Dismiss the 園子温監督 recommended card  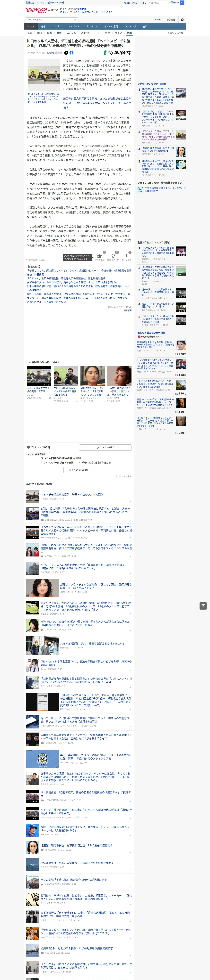coord(130,401)
